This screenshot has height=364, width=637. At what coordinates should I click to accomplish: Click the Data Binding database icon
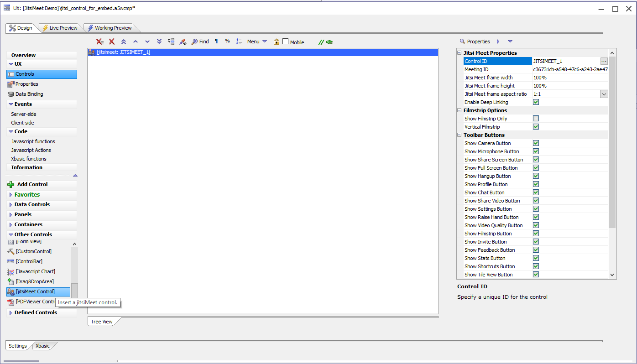point(11,94)
